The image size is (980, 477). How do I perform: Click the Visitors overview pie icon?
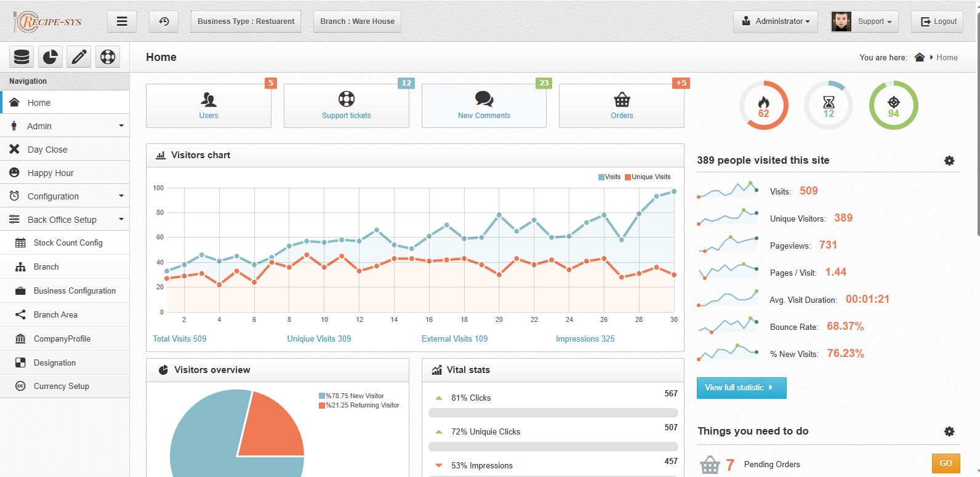pyautogui.click(x=163, y=370)
